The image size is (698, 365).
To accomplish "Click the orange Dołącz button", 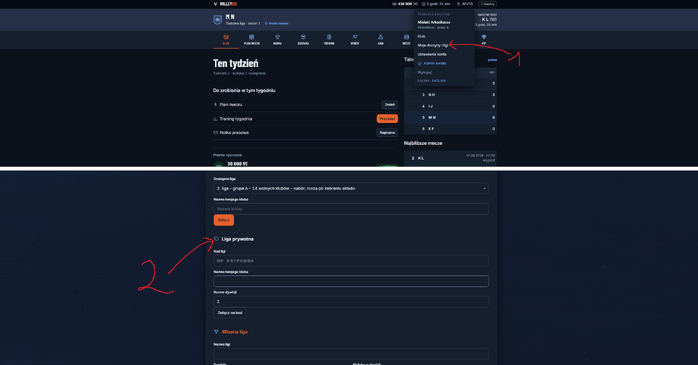I will tap(223, 220).
